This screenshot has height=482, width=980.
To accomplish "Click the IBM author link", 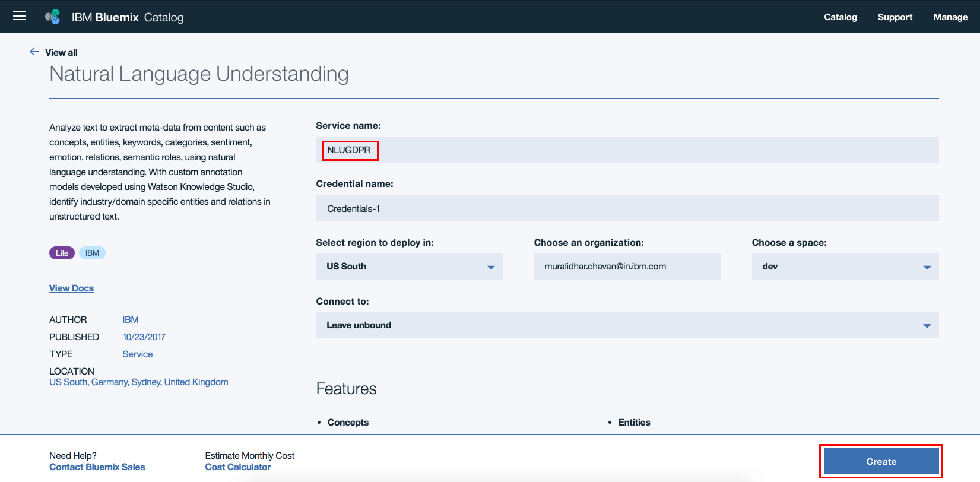I will tap(131, 320).
